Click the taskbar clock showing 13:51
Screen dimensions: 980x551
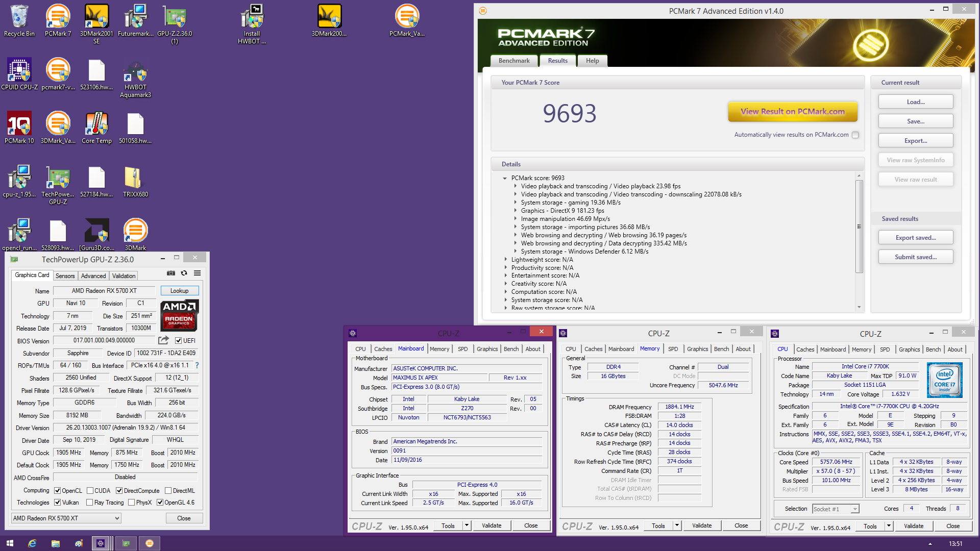[x=955, y=544]
